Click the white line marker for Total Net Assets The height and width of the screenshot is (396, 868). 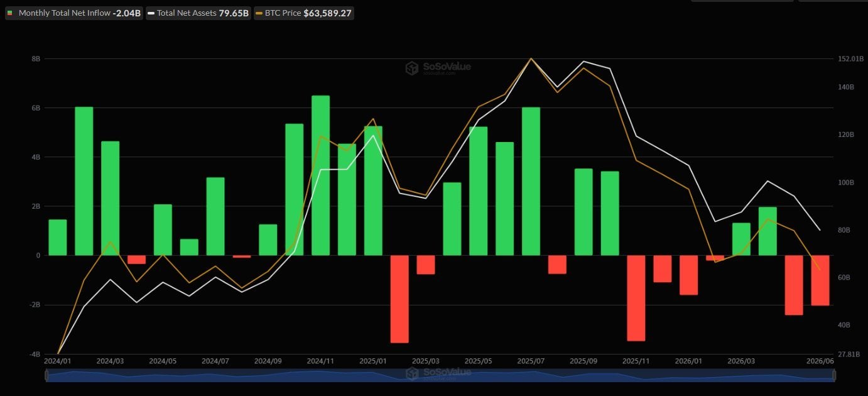point(151,13)
